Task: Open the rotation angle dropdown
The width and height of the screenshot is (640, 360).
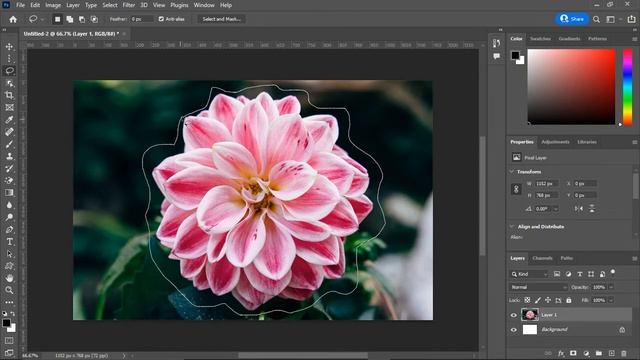Action: point(556,209)
